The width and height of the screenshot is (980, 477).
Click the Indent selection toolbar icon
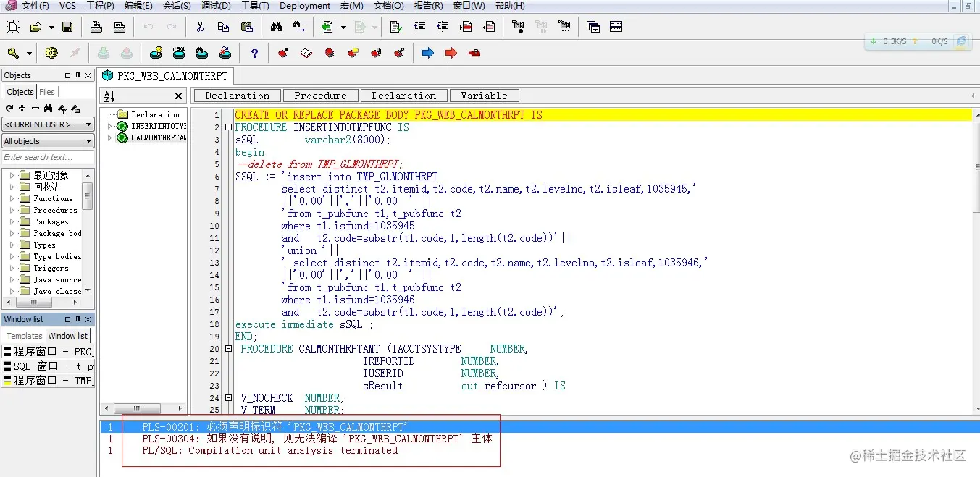tap(419, 27)
